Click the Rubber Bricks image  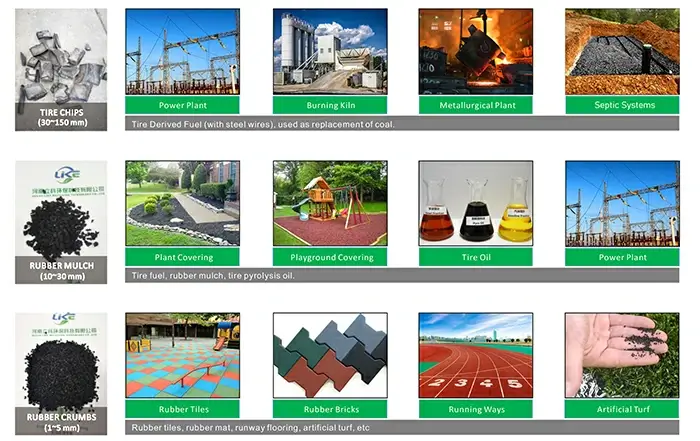[330, 356]
